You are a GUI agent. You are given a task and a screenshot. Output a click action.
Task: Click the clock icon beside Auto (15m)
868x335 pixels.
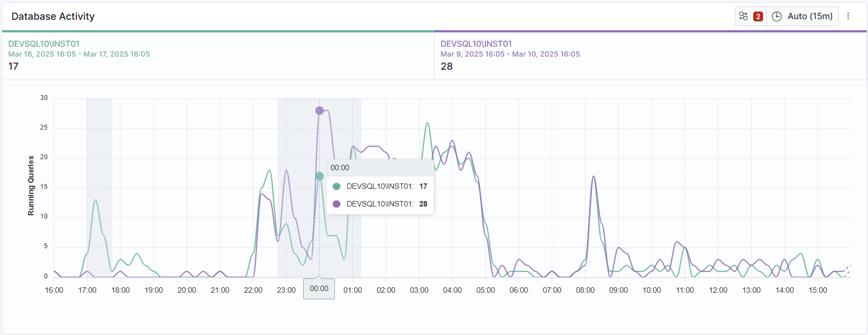click(777, 16)
